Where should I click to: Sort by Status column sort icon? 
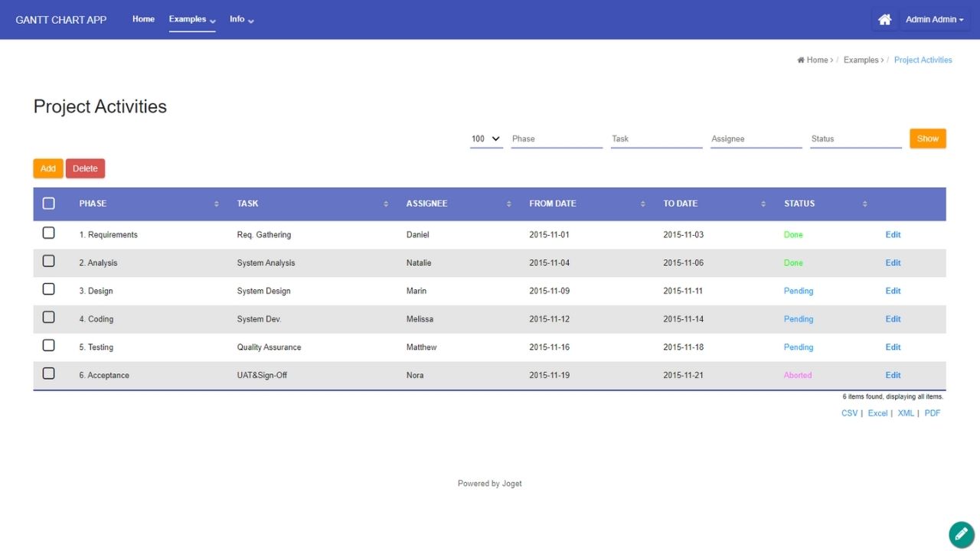(865, 204)
